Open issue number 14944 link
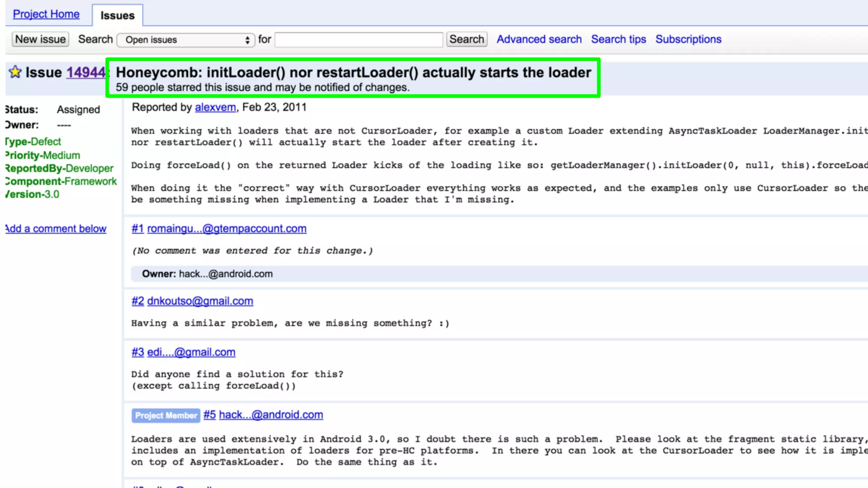 (85, 72)
